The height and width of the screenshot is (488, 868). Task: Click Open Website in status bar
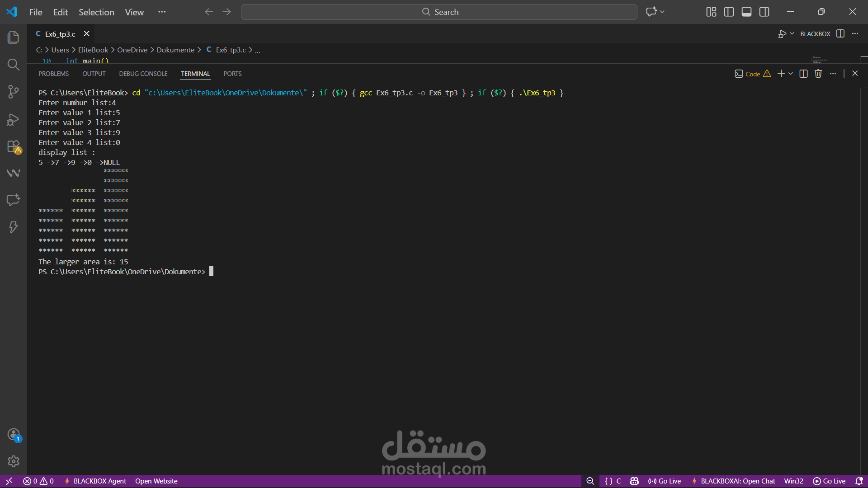coord(156,481)
